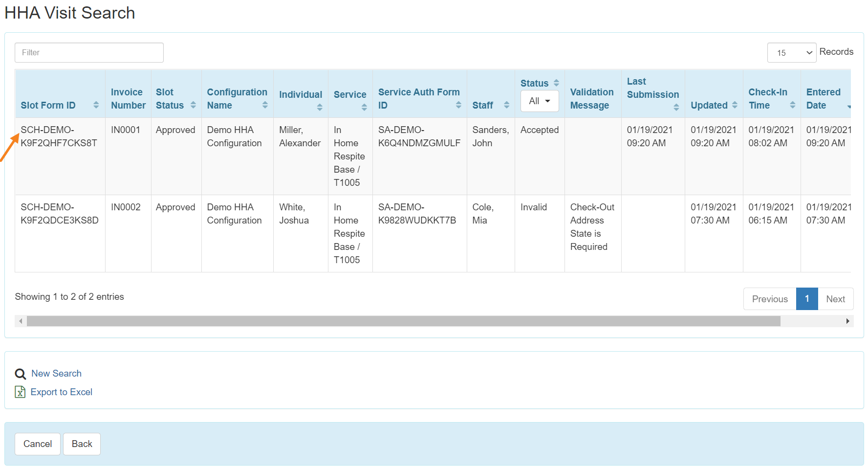
Task: Click the Invoice Number column header
Action: point(128,99)
